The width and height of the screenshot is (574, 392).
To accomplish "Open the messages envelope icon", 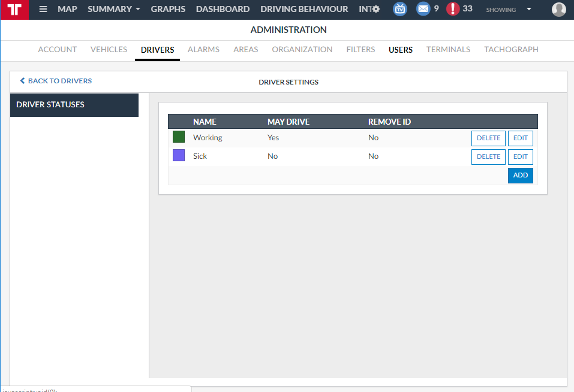I will [423, 9].
